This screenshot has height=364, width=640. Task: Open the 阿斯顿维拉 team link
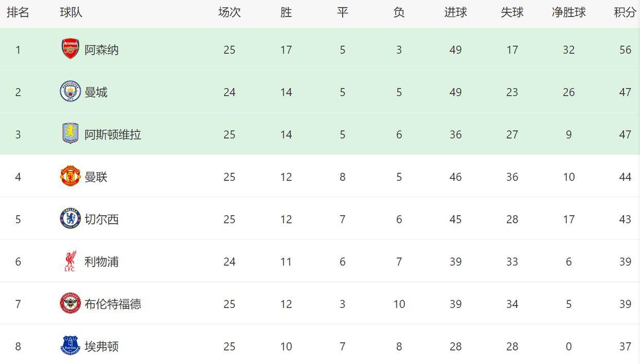[113, 134]
